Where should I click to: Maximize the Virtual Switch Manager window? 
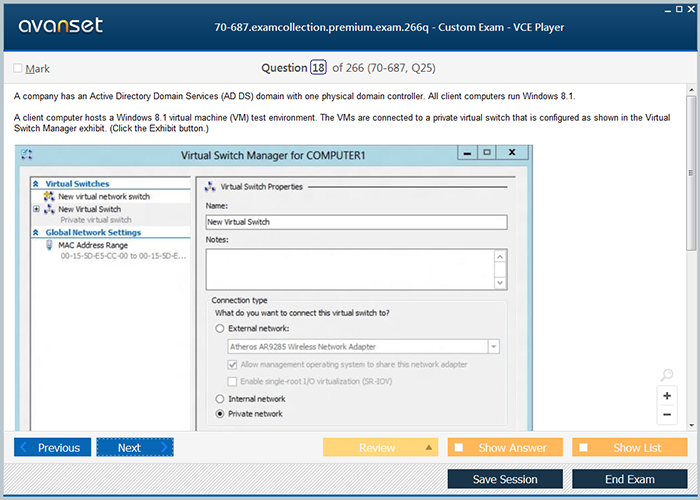[487, 153]
